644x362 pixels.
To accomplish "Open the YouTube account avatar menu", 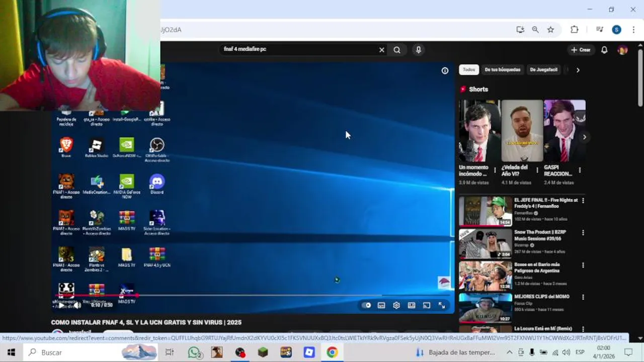I will (x=622, y=50).
